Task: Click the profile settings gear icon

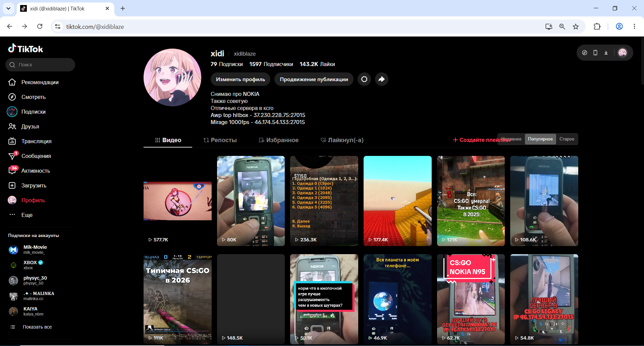Action: [x=364, y=79]
